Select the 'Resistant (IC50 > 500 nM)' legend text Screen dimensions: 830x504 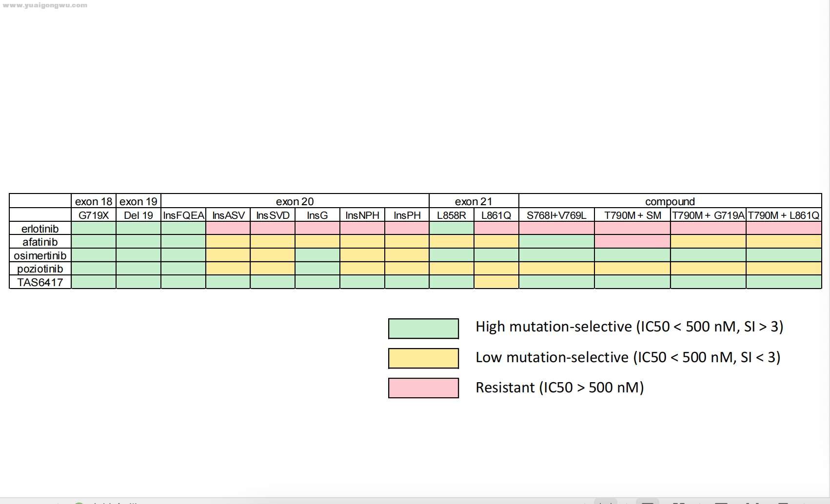560,388
